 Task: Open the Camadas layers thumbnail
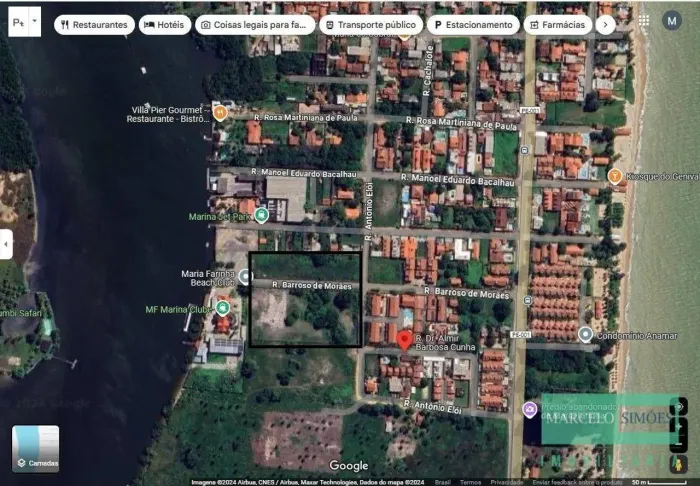tap(35, 449)
